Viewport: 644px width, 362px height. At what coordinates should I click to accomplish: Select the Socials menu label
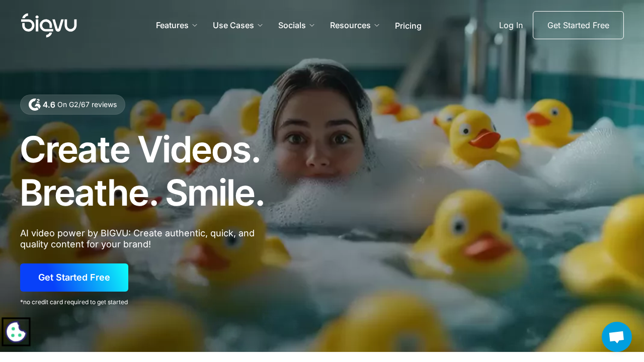292,25
